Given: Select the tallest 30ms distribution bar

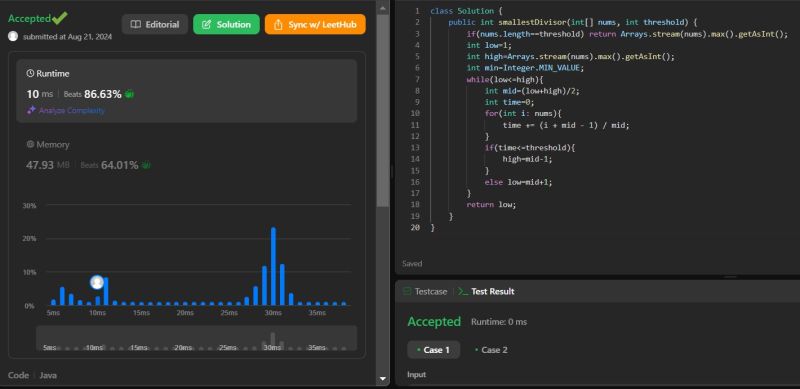Looking at the screenshot, I should (273, 266).
